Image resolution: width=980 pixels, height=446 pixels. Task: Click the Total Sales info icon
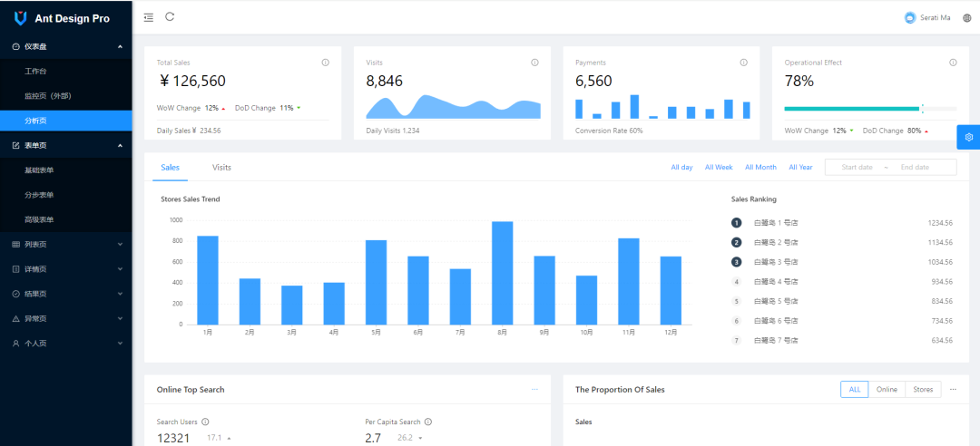325,63
